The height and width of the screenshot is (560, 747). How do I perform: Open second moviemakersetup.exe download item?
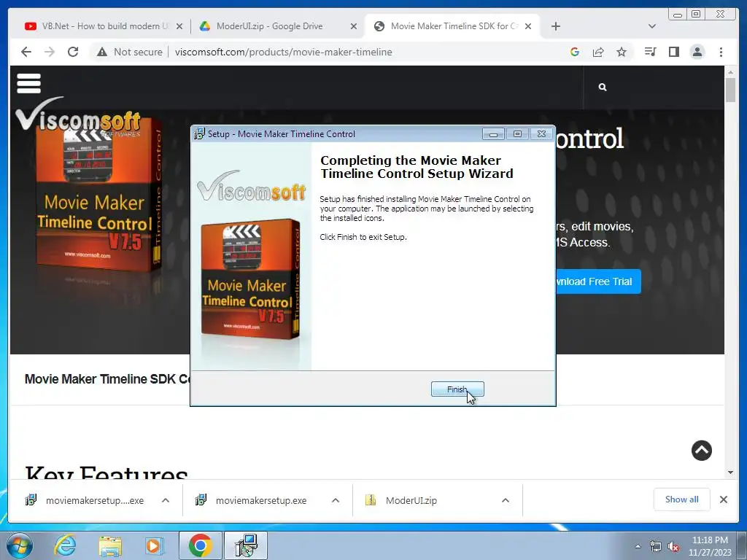252,500
